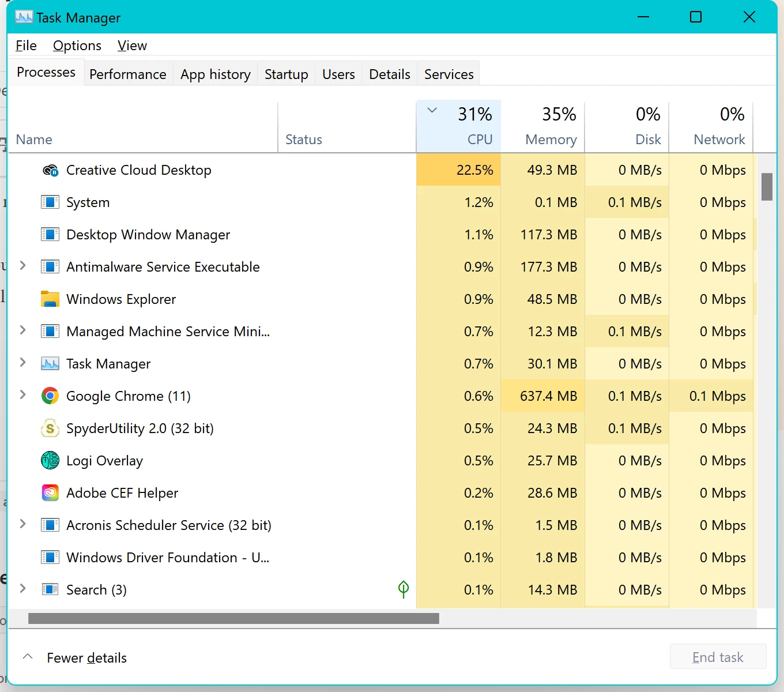Switch to the App history tab
The image size is (784, 692).
pos(216,74)
